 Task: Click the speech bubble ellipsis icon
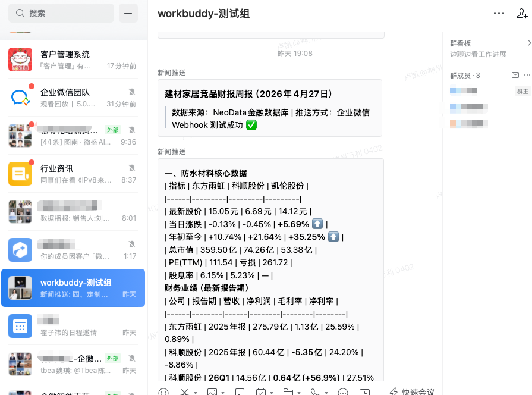click(343, 392)
